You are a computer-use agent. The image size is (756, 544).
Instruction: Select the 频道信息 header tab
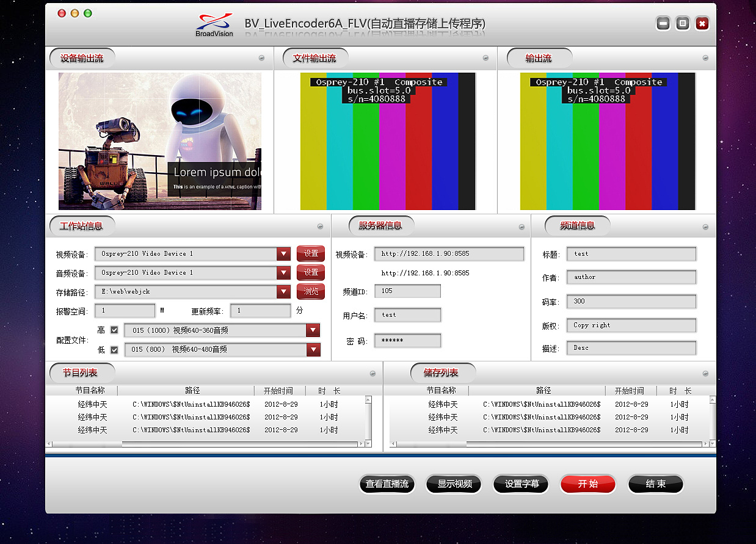point(578,225)
